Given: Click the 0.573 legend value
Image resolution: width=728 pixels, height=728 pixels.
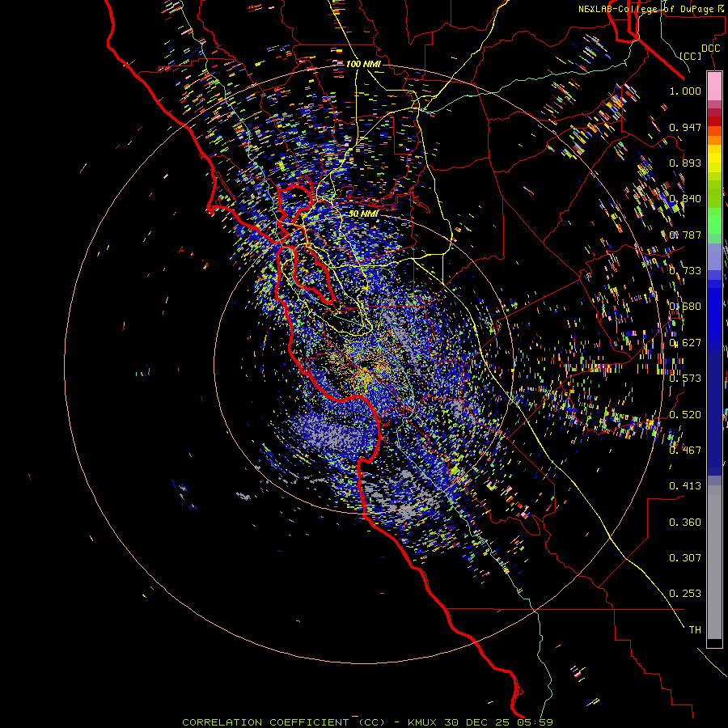Looking at the screenshot, I should click(685, 379).
